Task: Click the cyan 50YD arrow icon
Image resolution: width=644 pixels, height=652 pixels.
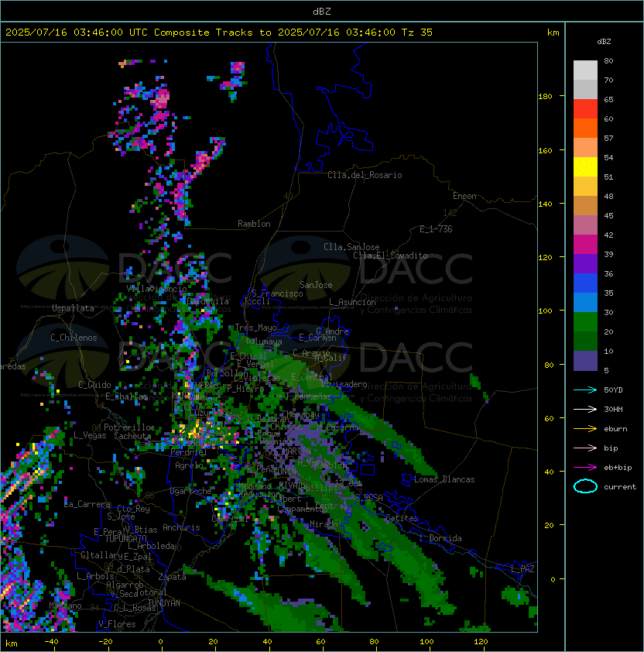Action: pos(585,389)
